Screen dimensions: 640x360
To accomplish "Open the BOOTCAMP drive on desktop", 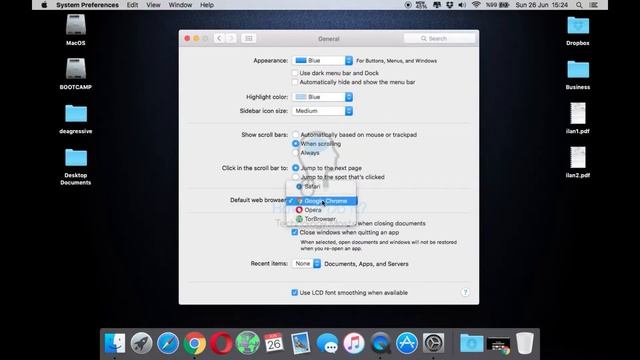I will tap(76, 73).
